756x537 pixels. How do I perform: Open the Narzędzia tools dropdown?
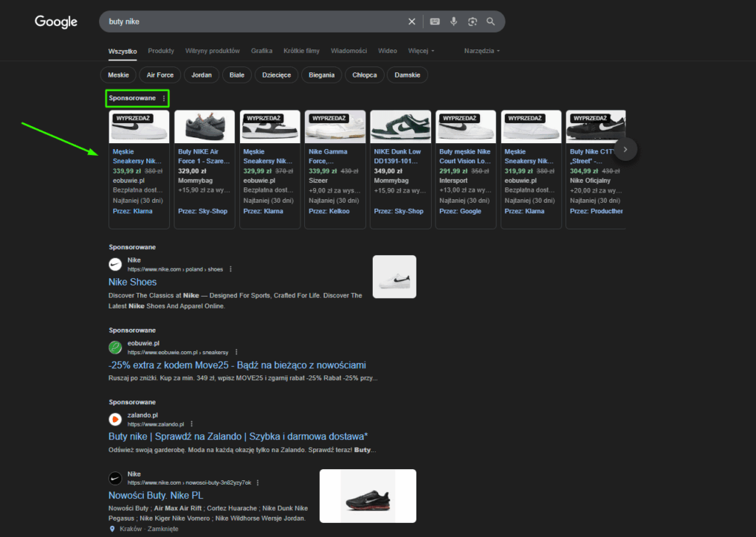tap(481, 51)
